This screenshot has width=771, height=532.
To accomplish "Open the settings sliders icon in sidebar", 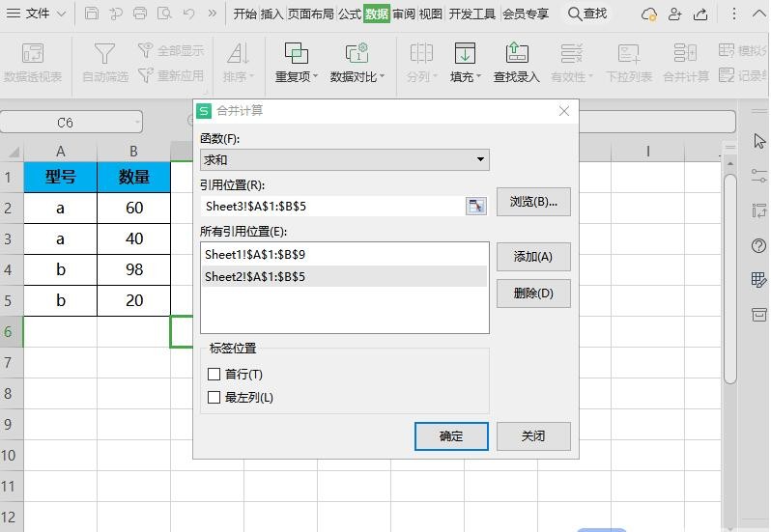I will 758,177.
